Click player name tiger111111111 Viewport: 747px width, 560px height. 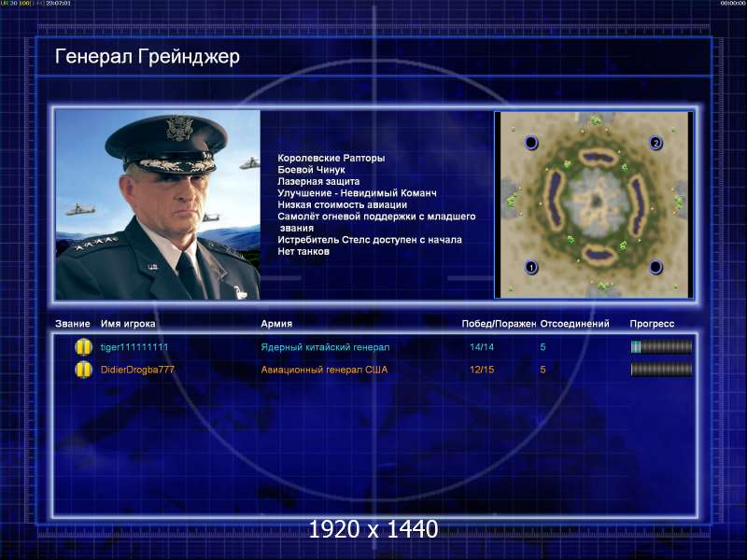[134, 347]
